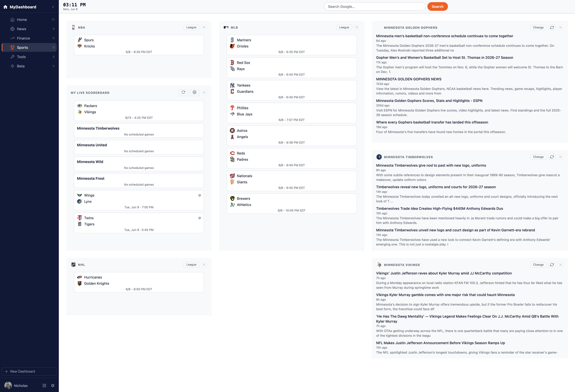Viewport: 575px width, 392px height.
Task: Open the Beta sidebar item
Action: (x=29, y=66)
